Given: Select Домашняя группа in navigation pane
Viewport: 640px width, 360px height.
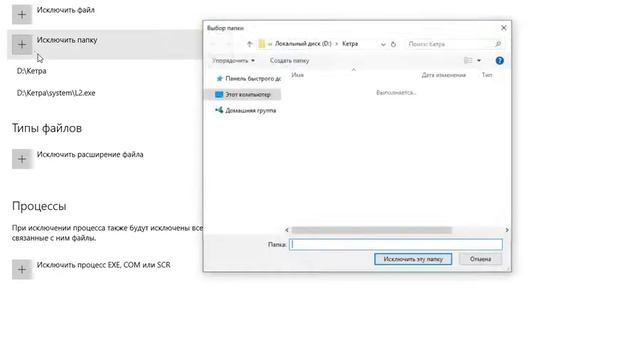Looking at the screenshot, I should click(246, 110).
